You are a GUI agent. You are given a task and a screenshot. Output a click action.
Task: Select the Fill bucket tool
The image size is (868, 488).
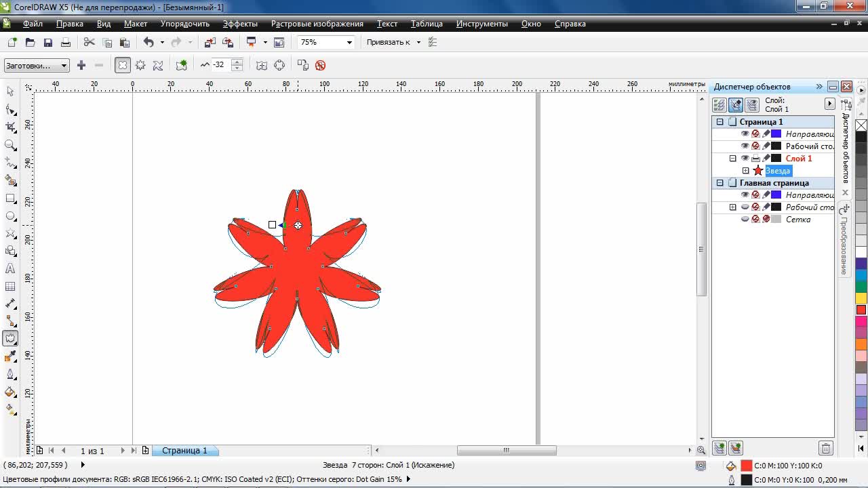click(10, 391)
